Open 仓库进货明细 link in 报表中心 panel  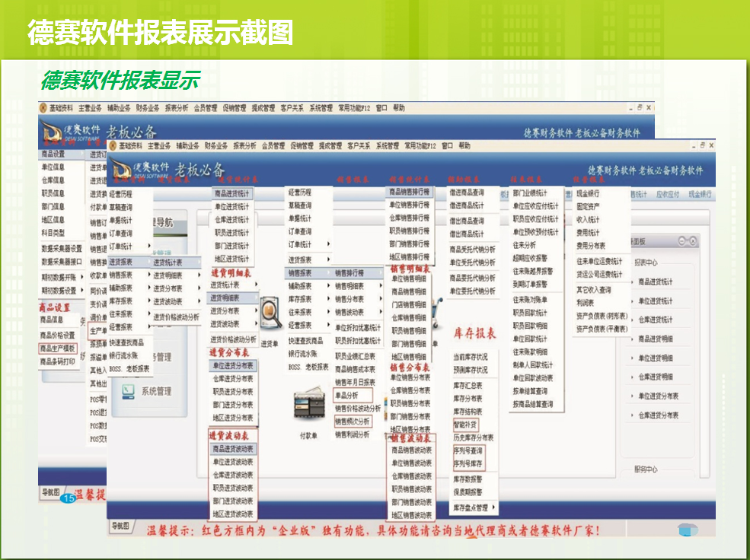[x=656, y=377]
